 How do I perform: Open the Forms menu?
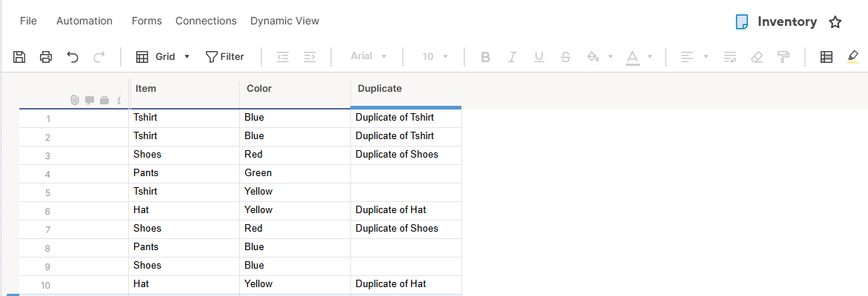pos(147,21)
